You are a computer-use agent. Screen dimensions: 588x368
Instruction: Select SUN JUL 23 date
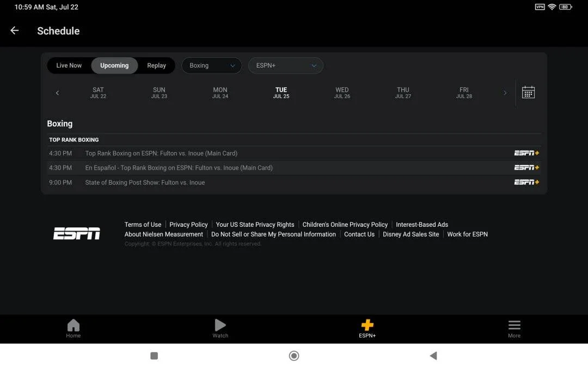pos(159,93)
